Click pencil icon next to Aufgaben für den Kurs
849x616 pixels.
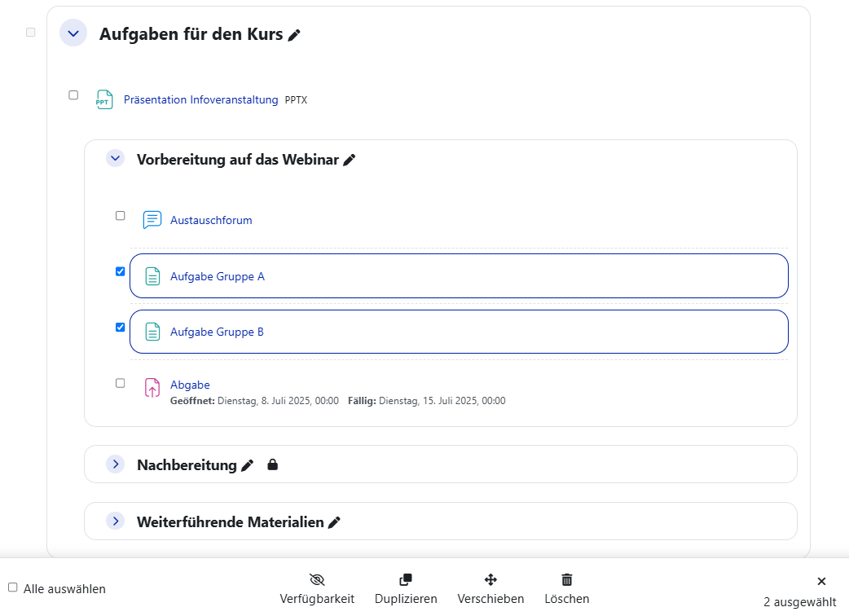(x=294, y=35)
